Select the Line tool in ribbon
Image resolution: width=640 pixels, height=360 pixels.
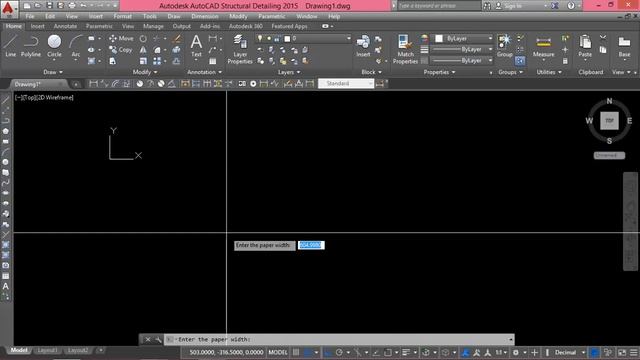coord(11,46)
